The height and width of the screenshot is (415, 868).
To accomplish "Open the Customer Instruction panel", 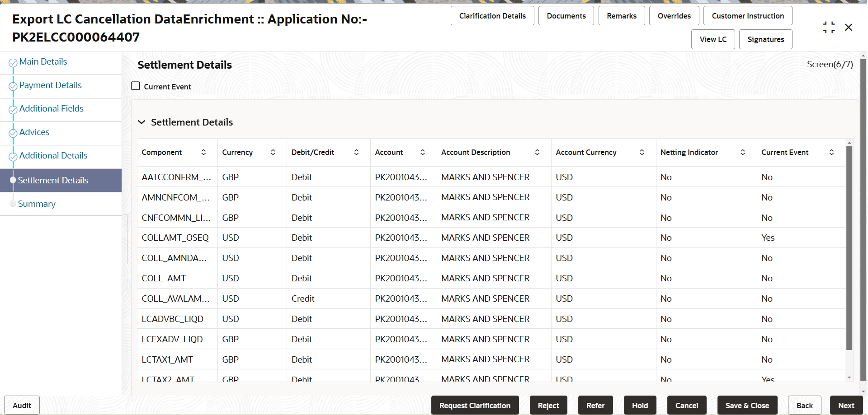I will [748, 16].
